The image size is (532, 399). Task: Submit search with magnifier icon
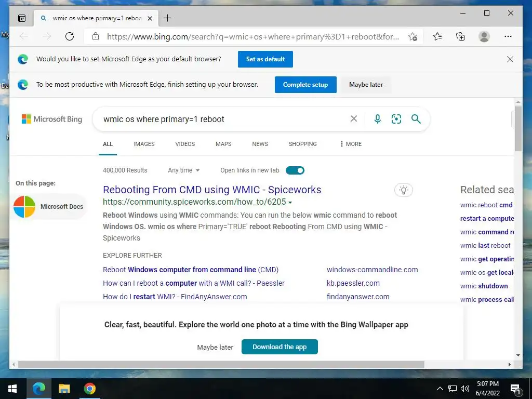pos(416,119)
